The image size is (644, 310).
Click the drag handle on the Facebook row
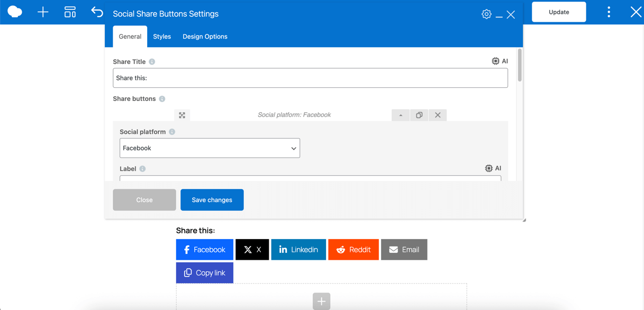click(182, 115)
